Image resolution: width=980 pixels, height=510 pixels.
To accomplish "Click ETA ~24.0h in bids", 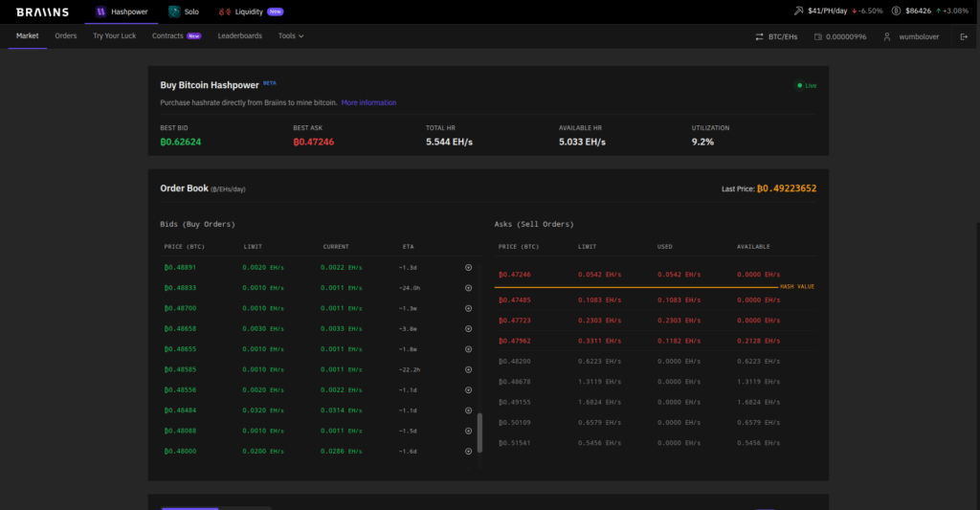I will tap(410, 288).
